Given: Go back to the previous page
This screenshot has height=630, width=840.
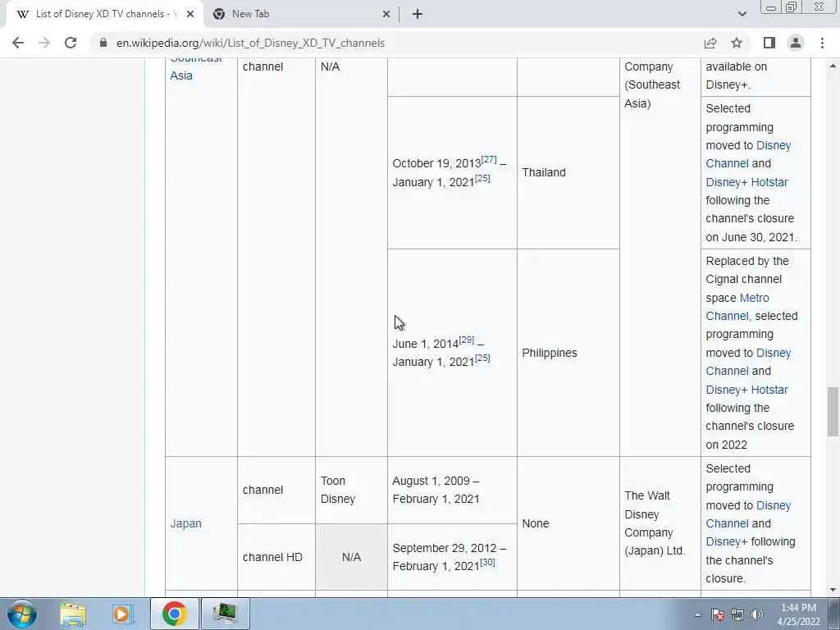Looking at the screenshot, I should (18, 43).
